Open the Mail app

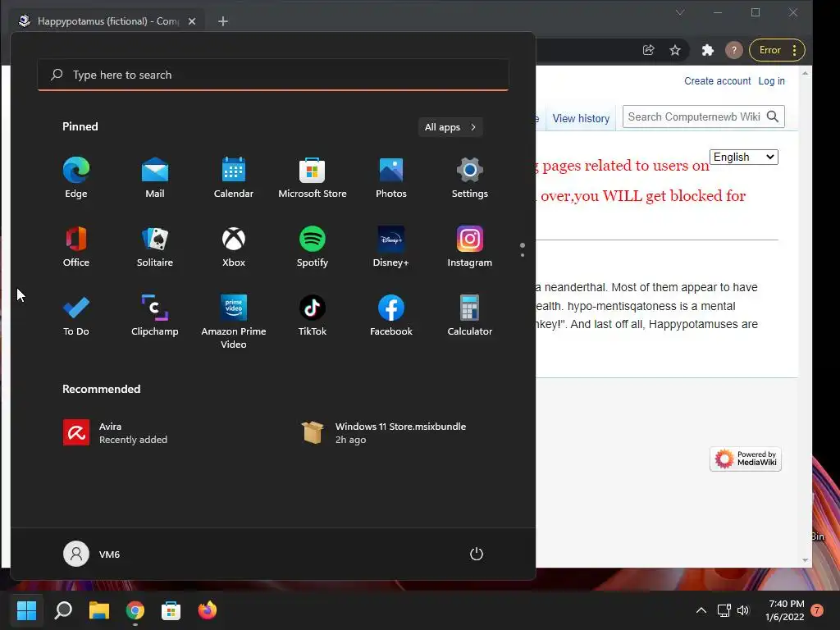[x=155, y=178]
